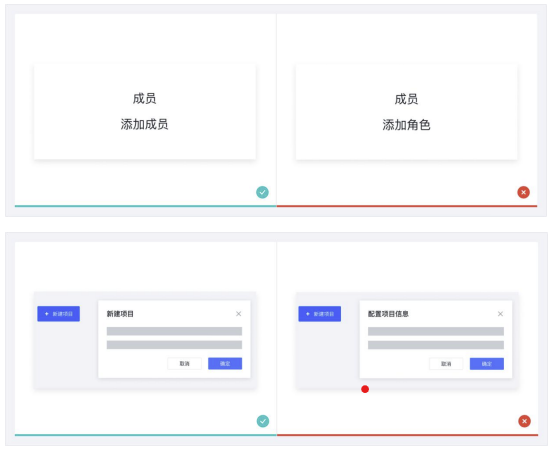The image size is (552, 450).
Task: Close the 配置项目信息 dialog with its X icon
Action: 500,314
